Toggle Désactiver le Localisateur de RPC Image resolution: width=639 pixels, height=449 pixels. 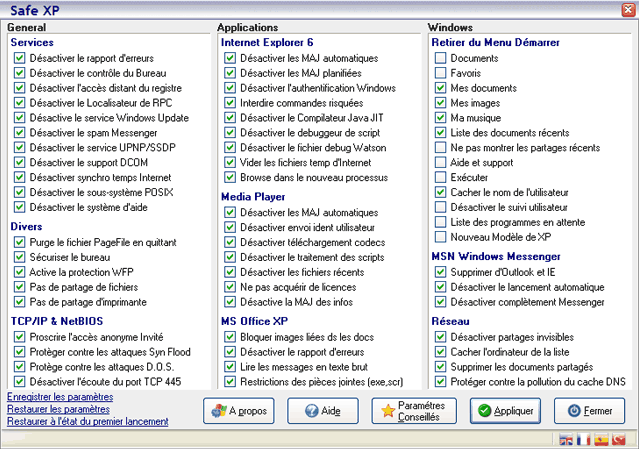point(19,103)
